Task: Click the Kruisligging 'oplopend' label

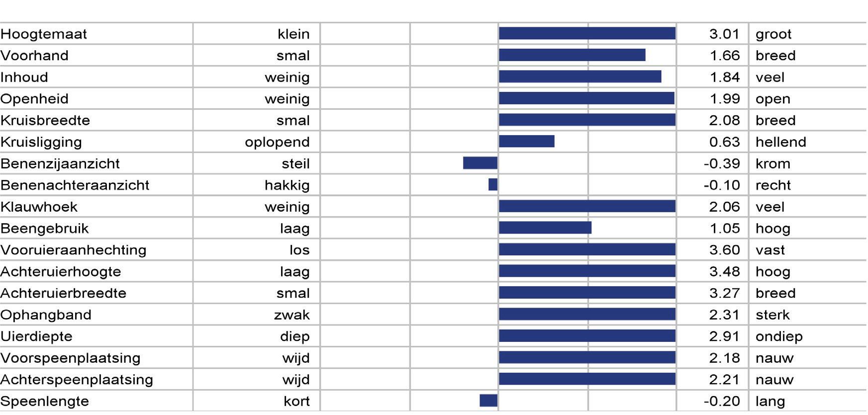Action: [x=277, y=143]
